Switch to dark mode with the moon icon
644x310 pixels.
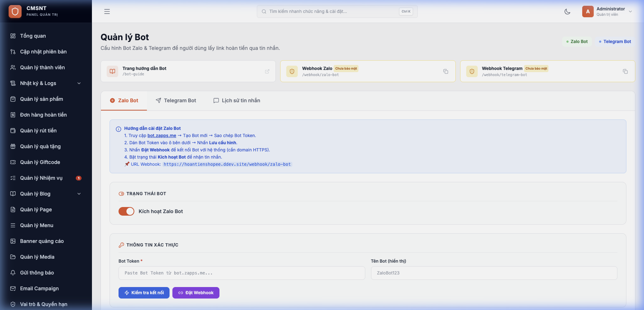(567, 11)
